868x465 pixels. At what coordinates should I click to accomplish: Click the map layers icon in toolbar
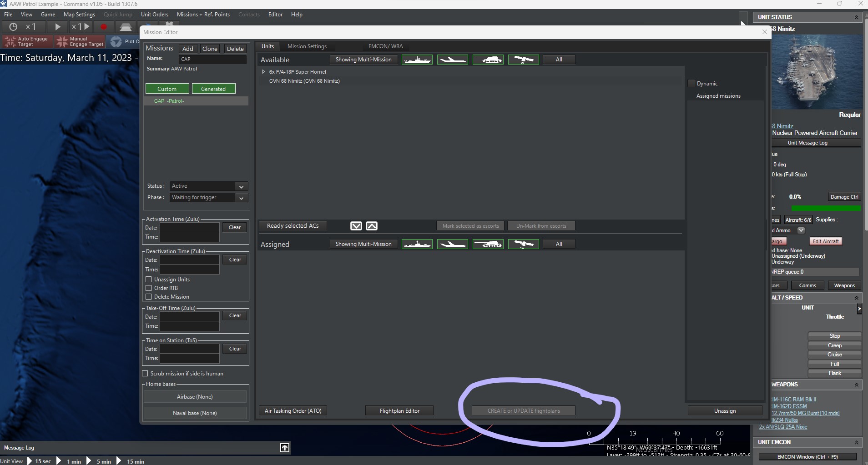click(x=126, y=27)
